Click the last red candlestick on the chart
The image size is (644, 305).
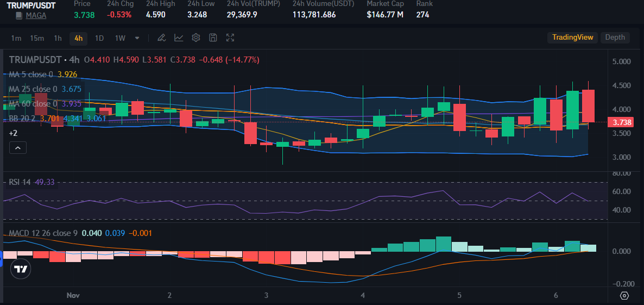coord(588,106)
